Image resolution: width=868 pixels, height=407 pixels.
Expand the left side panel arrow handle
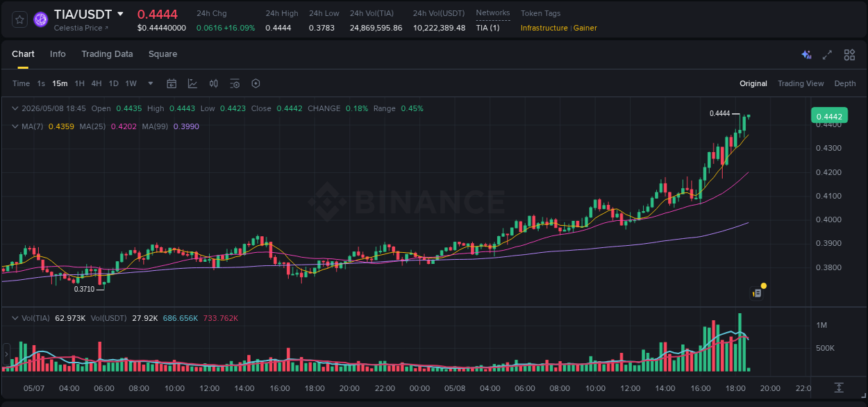[6, 355]
